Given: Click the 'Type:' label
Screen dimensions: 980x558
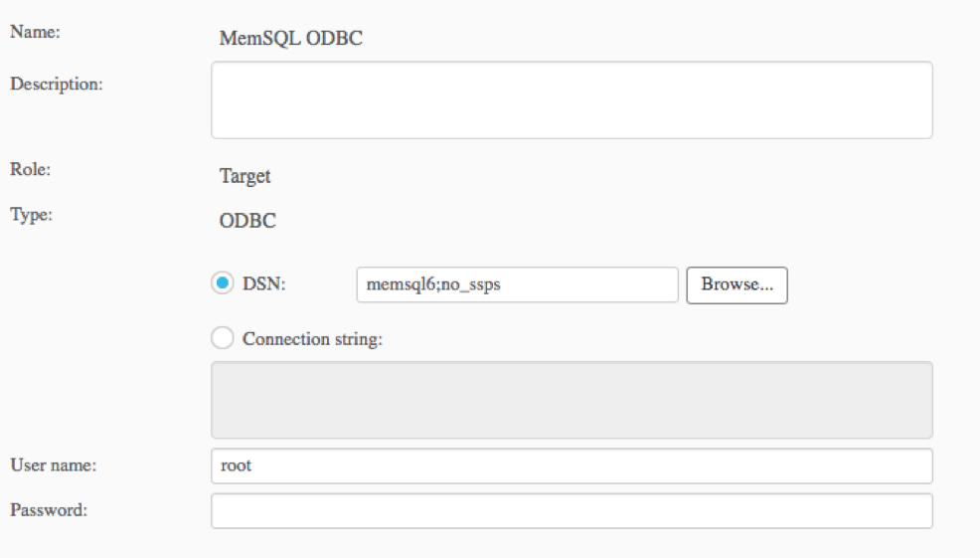Looking at the screenshot, I should tap(31, 215).
